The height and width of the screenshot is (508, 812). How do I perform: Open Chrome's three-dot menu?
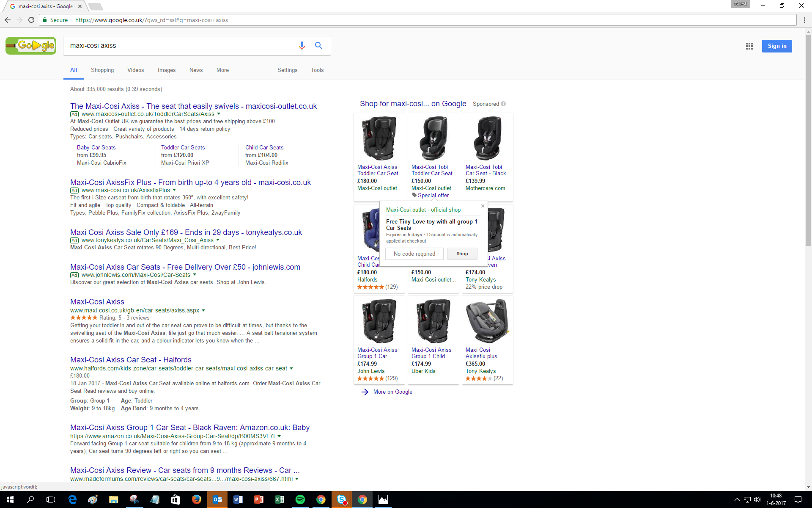coord(804,20)
